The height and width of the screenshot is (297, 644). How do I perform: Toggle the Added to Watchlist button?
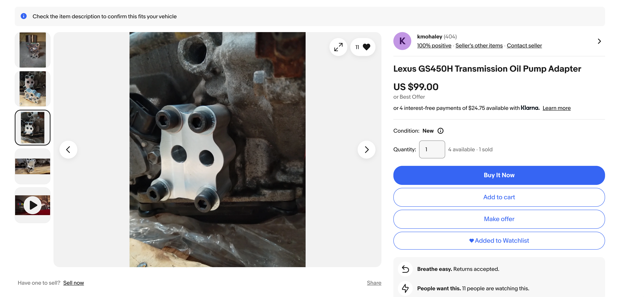tap(499, 241)
